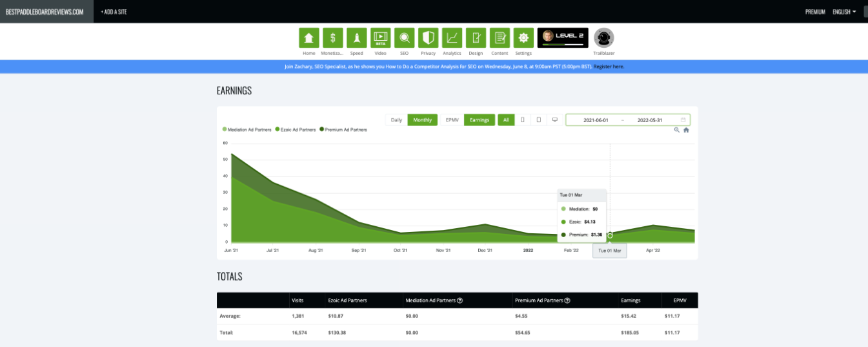Click the Average row label
868x347 pixels.
click(231, 316)
